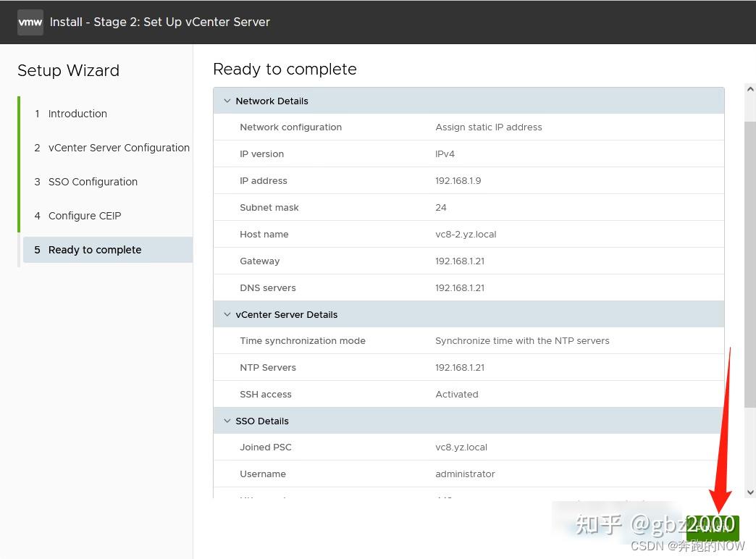The height and width of the screenshot is (559, 756).
Task: Click the scrollbar down arrow
Action: (750, 492)
